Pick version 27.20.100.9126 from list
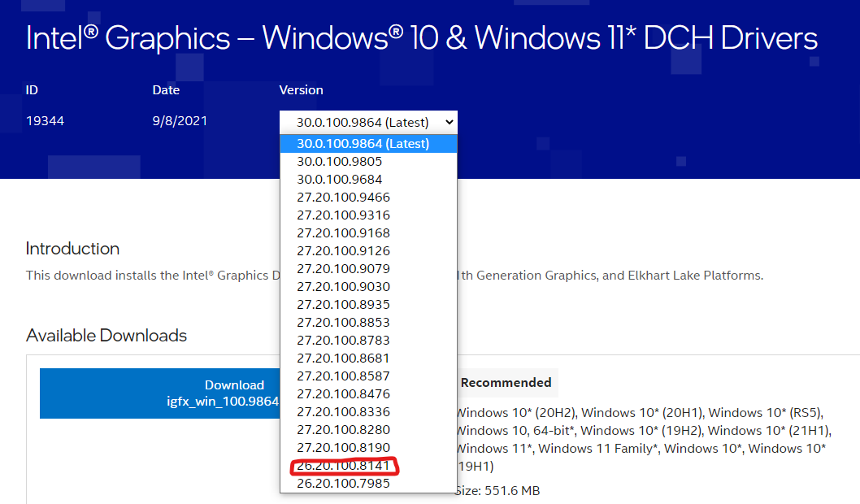 coord(368,250)
